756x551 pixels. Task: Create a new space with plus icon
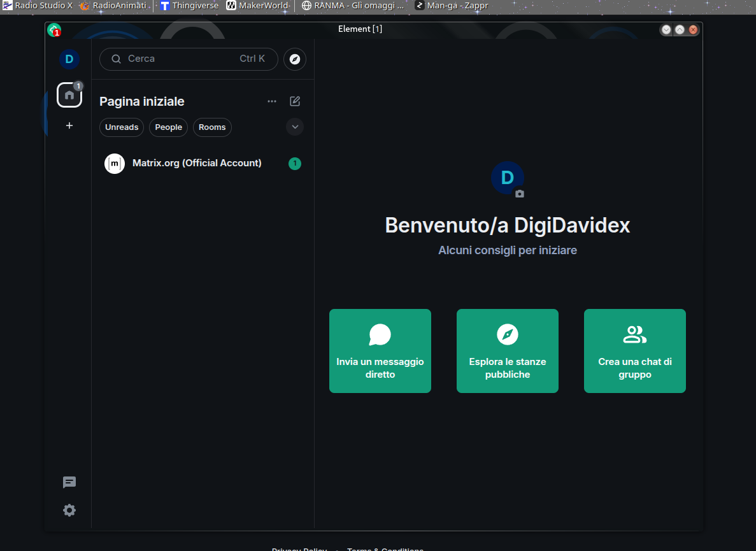pyautogui.click(x=69, y=125)
